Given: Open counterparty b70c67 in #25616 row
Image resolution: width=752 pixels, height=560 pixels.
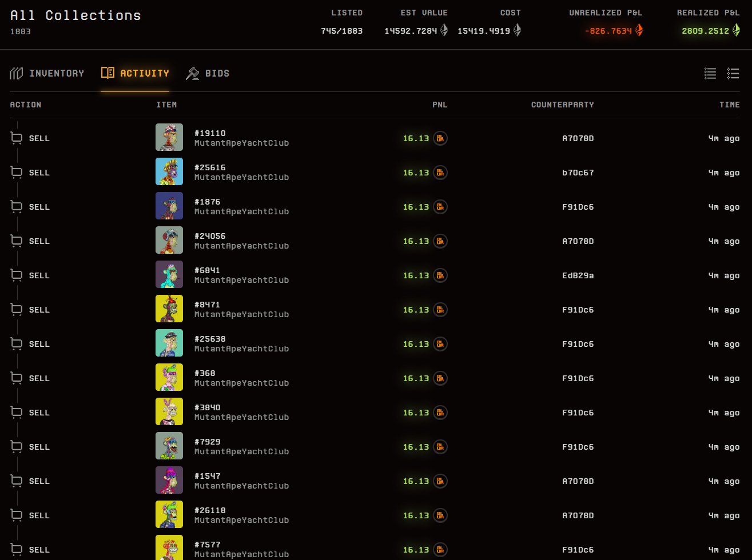Looking at the screenshot, I should (578, 173).
